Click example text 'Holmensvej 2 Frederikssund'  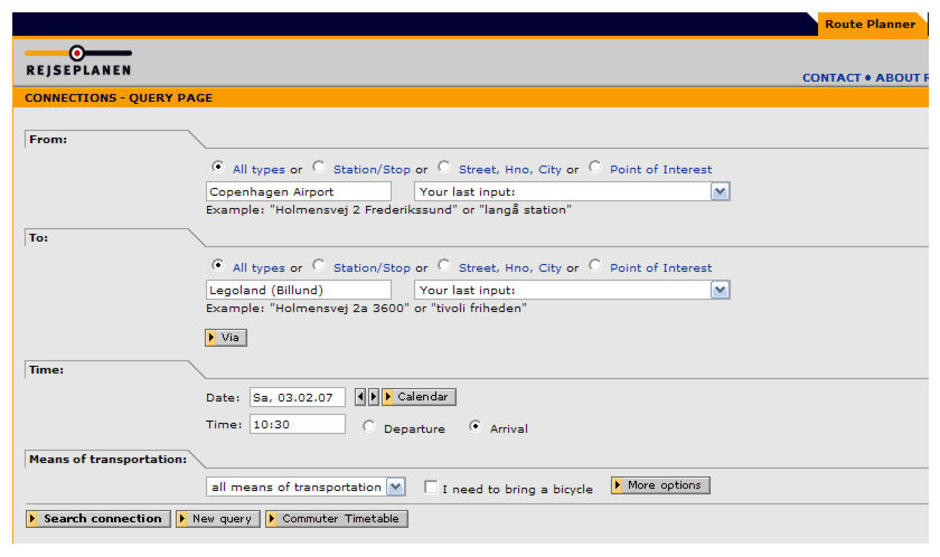(364, 210)
